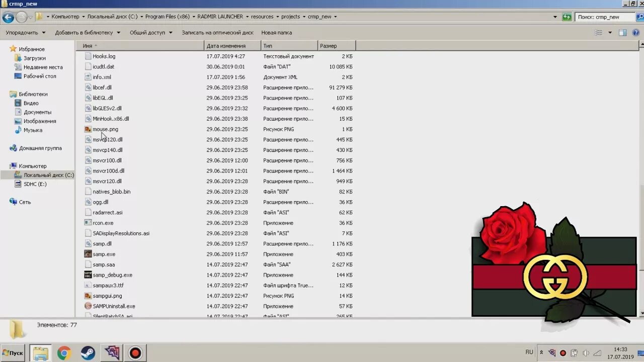Open Windows Explorer from the taskbar
Viewport: 644px width, 362px height.
[41, 353]
